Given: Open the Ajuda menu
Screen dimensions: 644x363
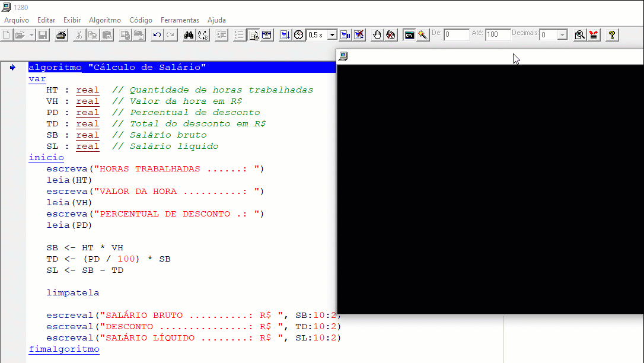Looking at the screenshot, I should [216, 20].
